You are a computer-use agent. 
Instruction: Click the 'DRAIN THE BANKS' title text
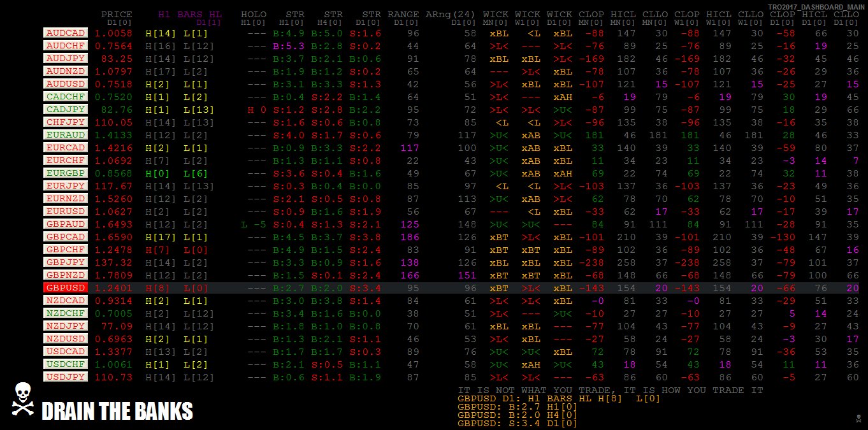coord(117,412)
